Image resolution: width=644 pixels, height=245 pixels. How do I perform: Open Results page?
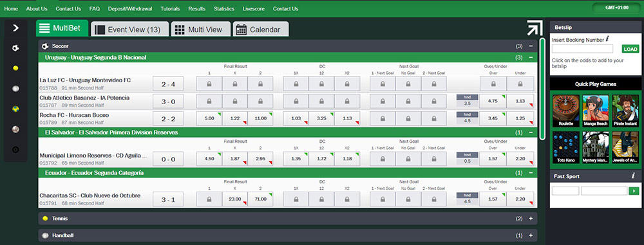click(x=196, y=8)
